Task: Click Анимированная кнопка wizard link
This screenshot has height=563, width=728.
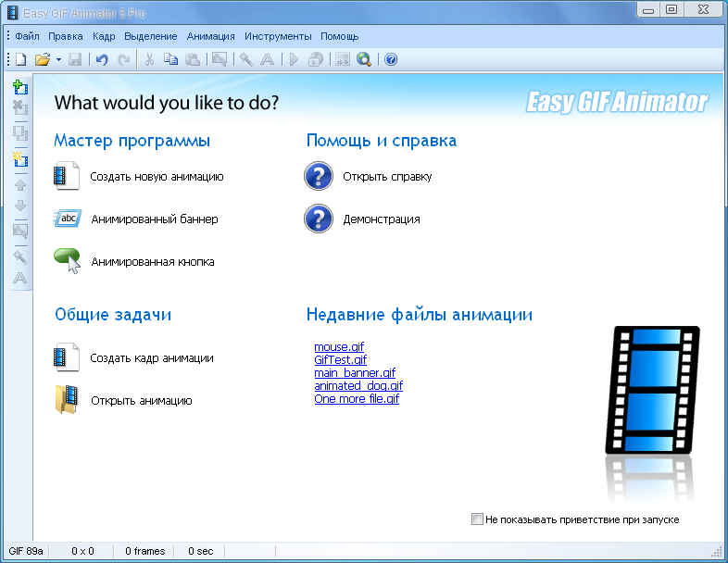Action: pyautogui.click(x=153, y=262)
